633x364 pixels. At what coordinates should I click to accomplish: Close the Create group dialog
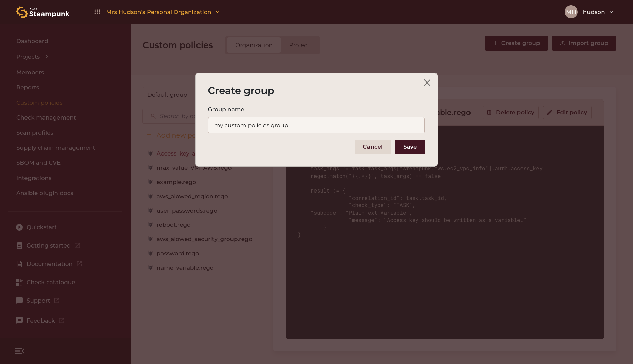tap(427, 83)
